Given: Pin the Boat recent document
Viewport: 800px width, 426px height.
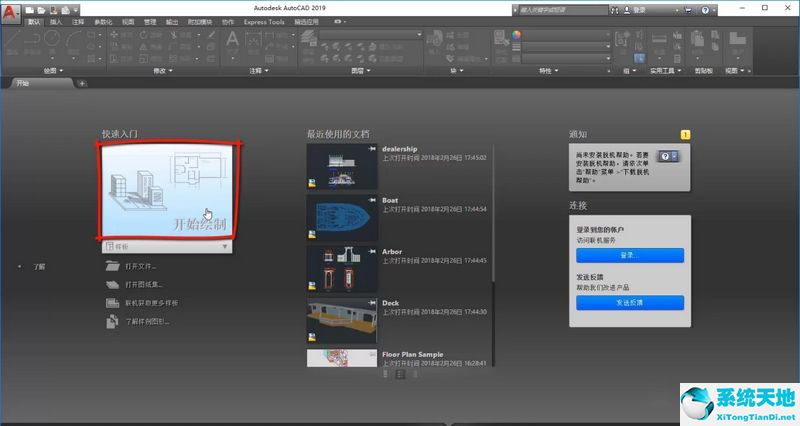Looking at the screenshot, I should pos(372,200).
